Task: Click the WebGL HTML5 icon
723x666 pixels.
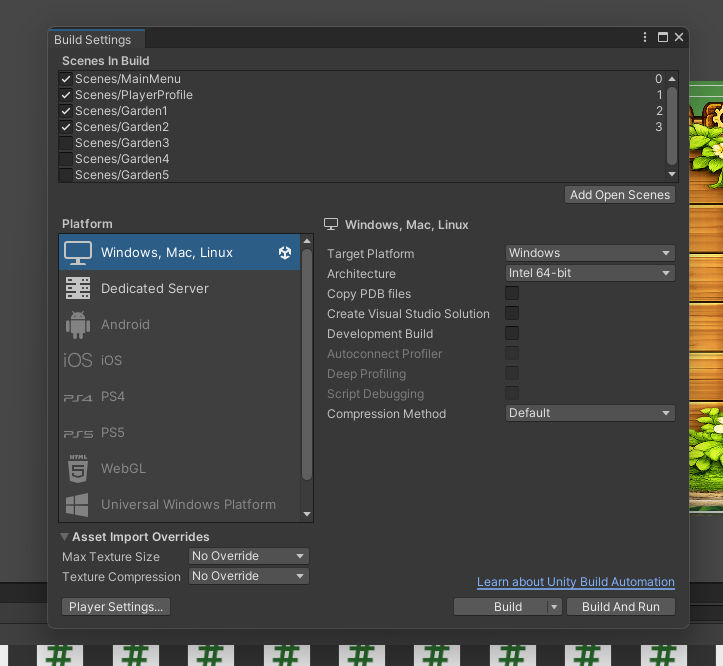Action: coord(78,469)
